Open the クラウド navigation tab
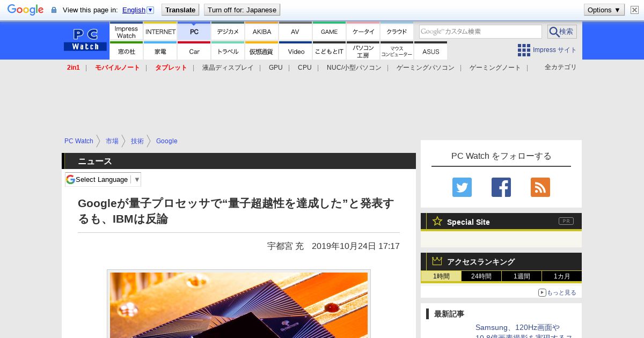This screenshot has height=338, width=644. click(397, 31)
